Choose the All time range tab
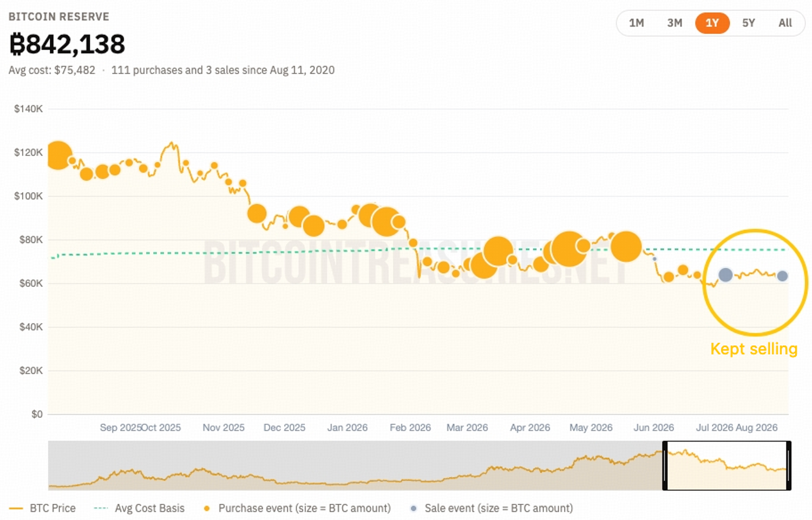 coord(785,23)
